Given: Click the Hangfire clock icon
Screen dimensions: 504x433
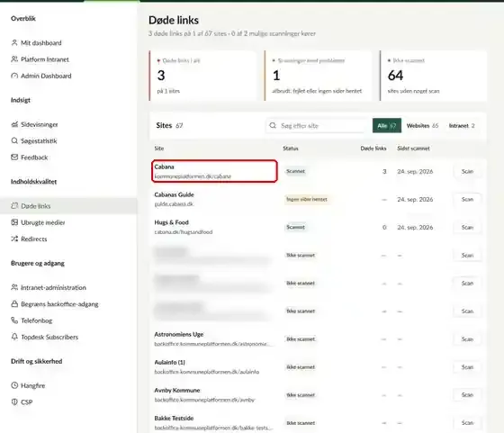Looking at the screenshot, I should coord(14,385).
